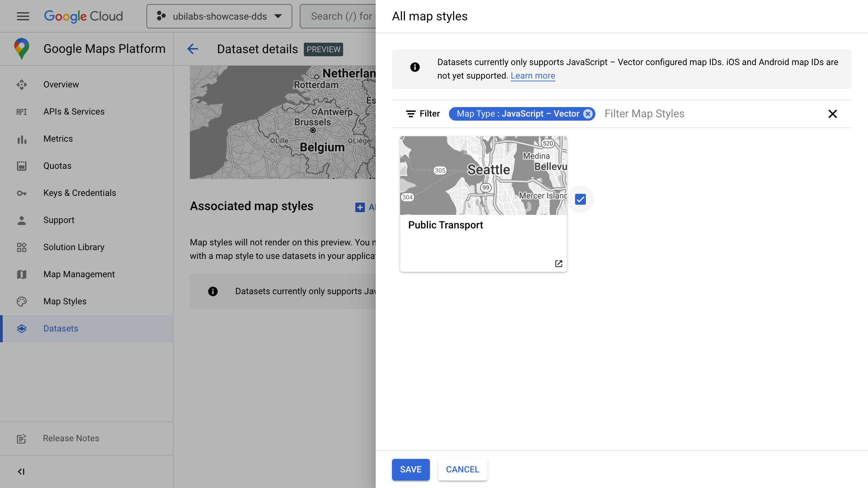This screenshot has height=488, width=868.
Task: Click the Datasets layers icon
Action: [22, 328]
